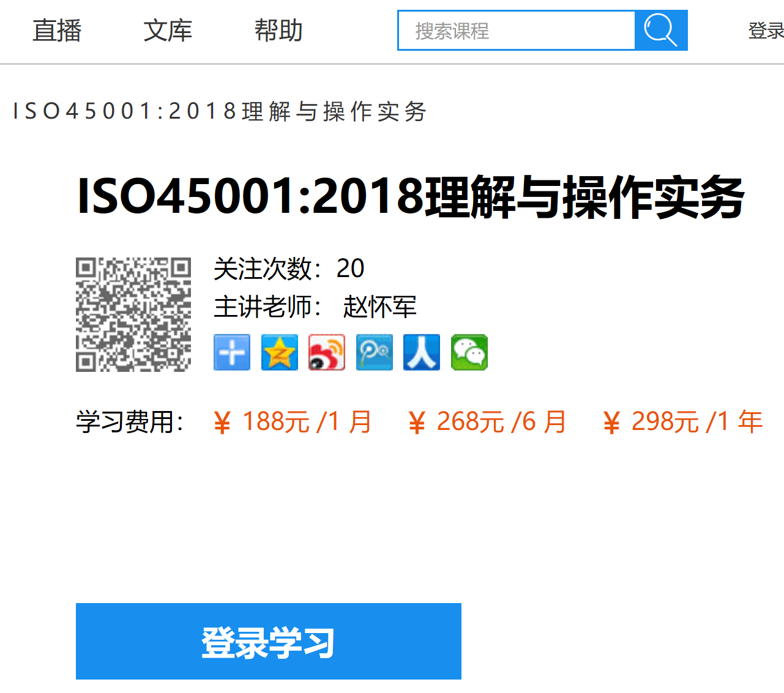Click breadcrumb ISO45001:2018理解与操作实务
The image size is (784, 693).
(220, 111)
